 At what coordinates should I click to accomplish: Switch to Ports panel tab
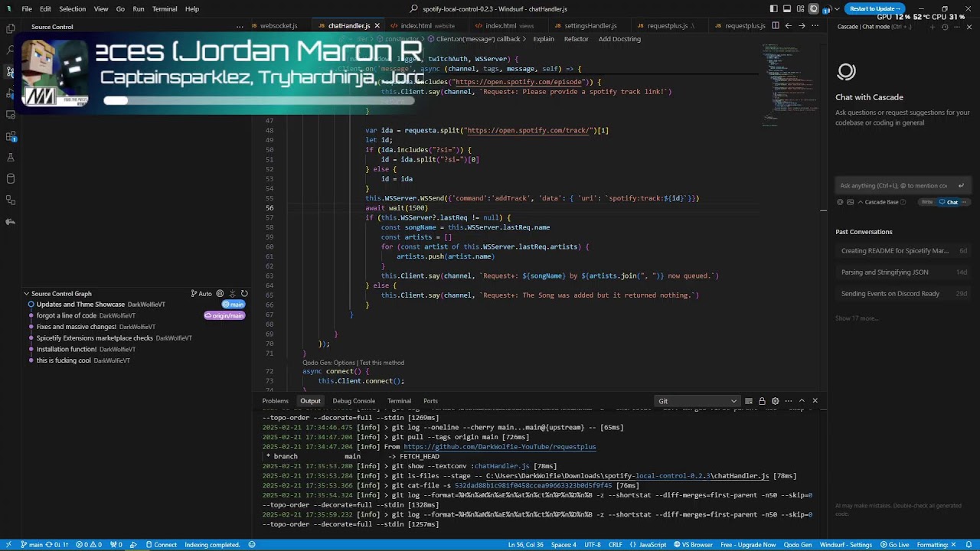pyautogui.click(x=431, y=401)
